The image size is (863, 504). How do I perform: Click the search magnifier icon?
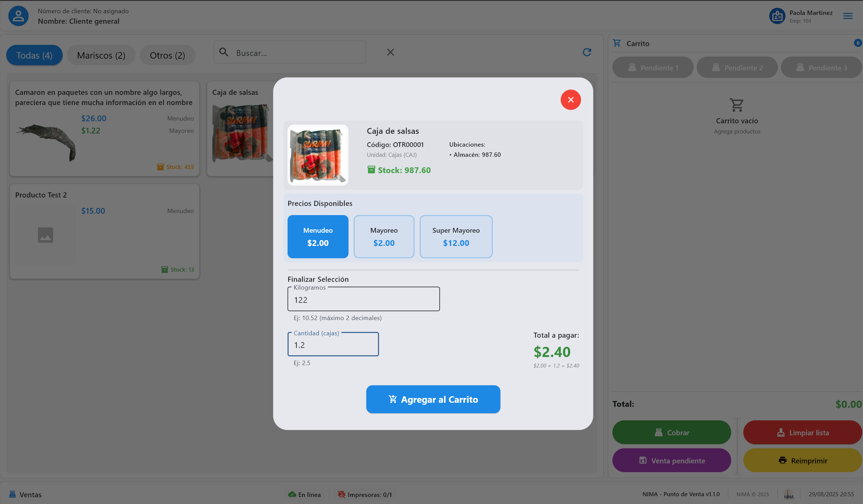(x=224, y=52)
